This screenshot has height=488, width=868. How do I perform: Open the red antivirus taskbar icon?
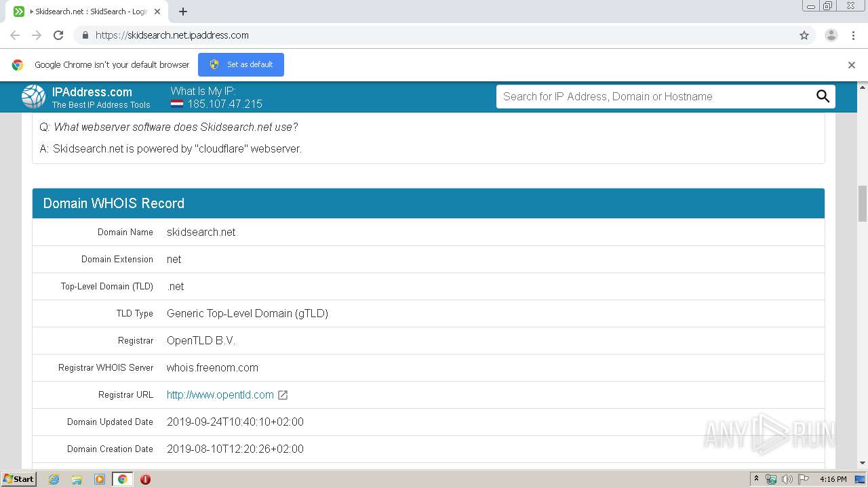pyautogui.click(x=145, y=479)
